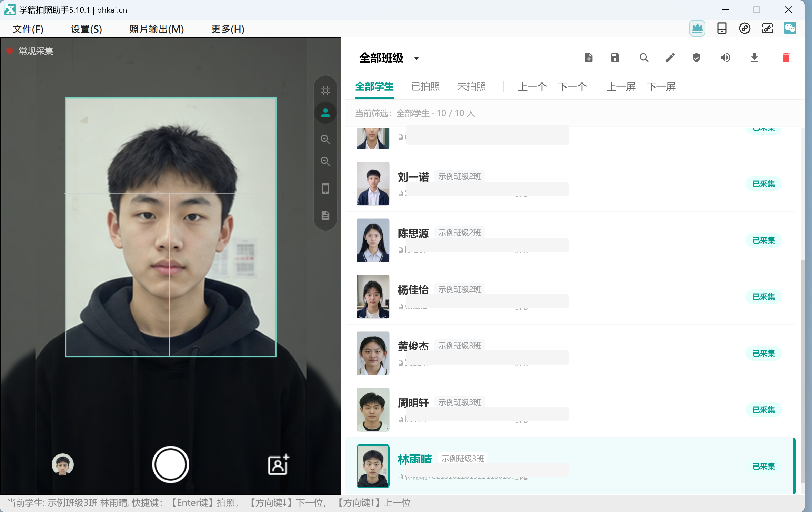Switch to the 已拍照 tab

point(425,86)
